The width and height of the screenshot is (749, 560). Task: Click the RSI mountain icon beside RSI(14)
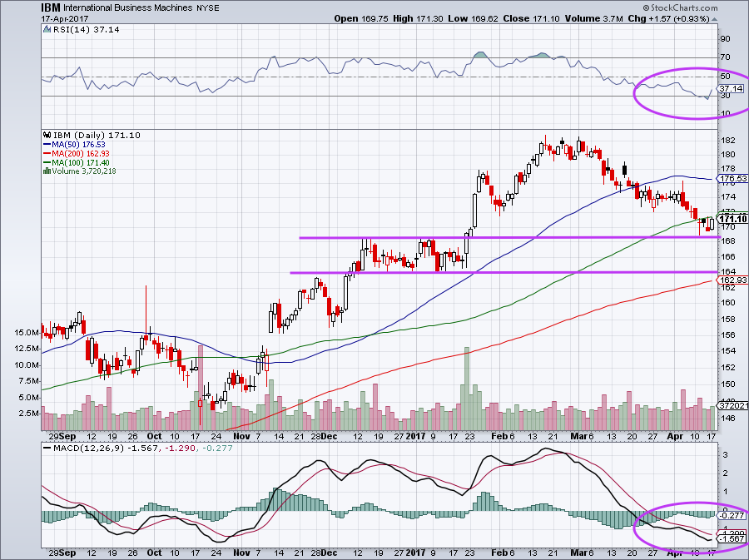[47, 29]
